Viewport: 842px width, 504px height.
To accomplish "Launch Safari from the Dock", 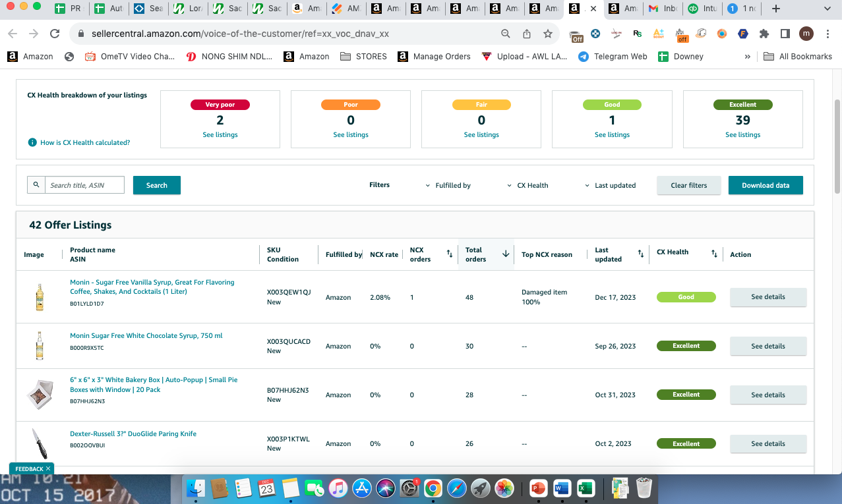I will pyautogui.click(x=456, y=488).
